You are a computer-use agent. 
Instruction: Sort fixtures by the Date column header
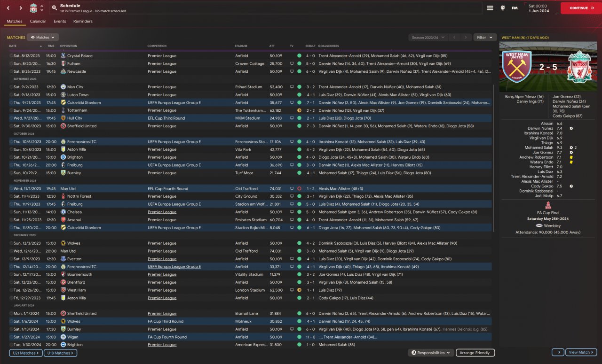[x=13, y=46]
